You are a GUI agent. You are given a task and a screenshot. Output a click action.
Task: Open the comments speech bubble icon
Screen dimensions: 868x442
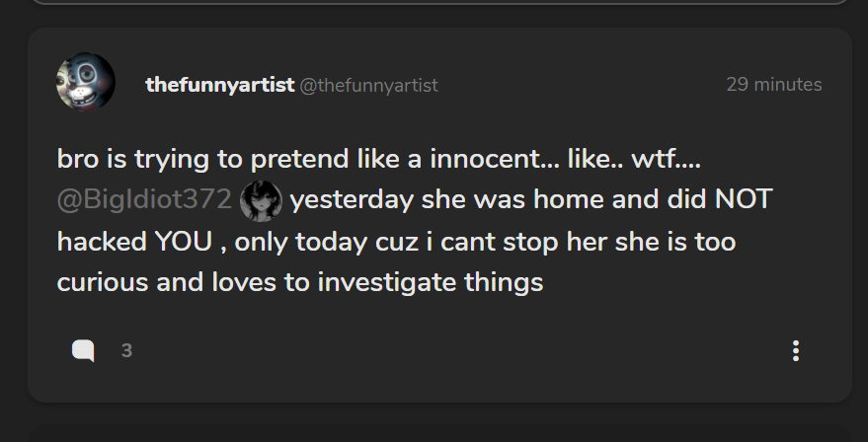pos(83,350)
